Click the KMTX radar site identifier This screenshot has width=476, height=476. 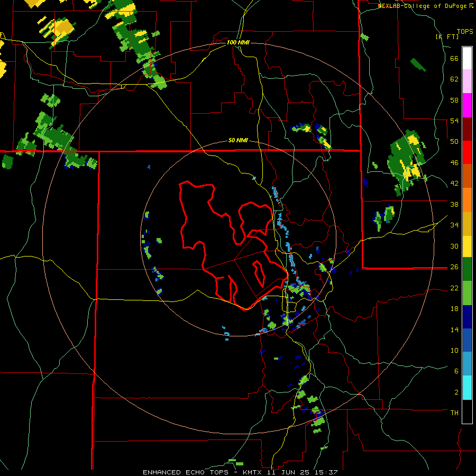[x=252, y=472]
